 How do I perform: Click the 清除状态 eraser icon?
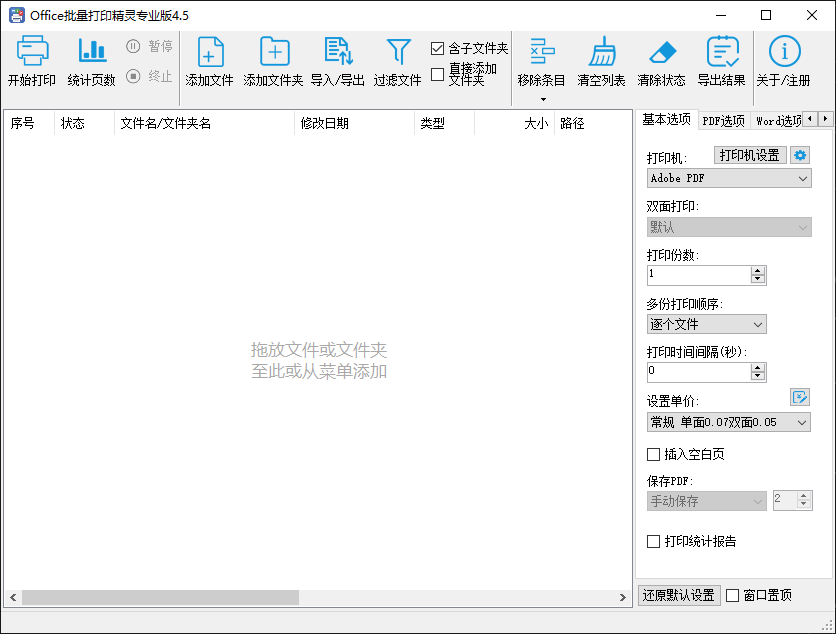[662, 51]
